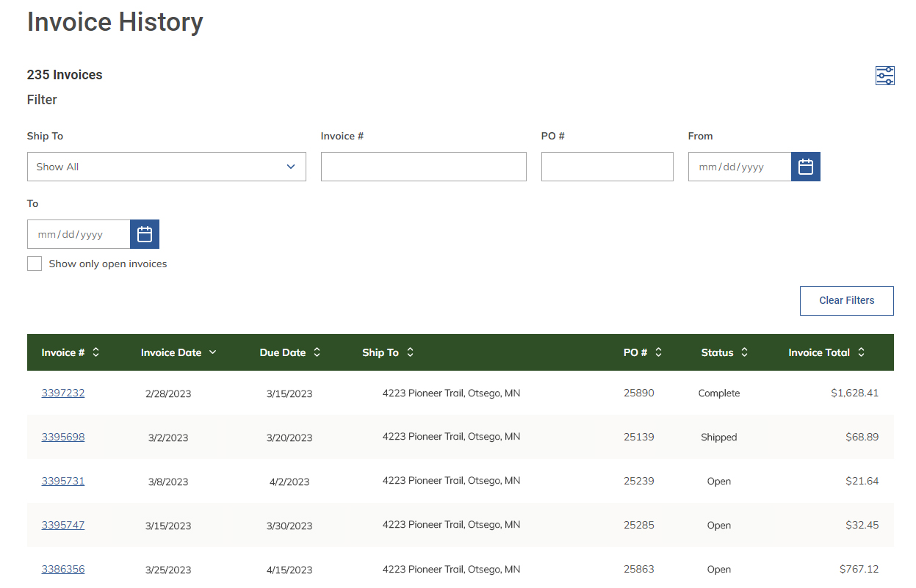
Task: Sort by PO # column arrows
Action: 658,352
